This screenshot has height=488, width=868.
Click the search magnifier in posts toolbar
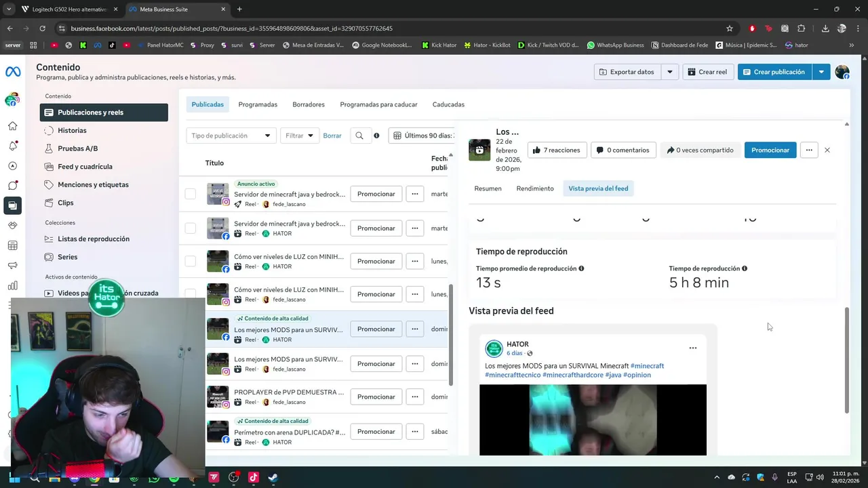359,136
